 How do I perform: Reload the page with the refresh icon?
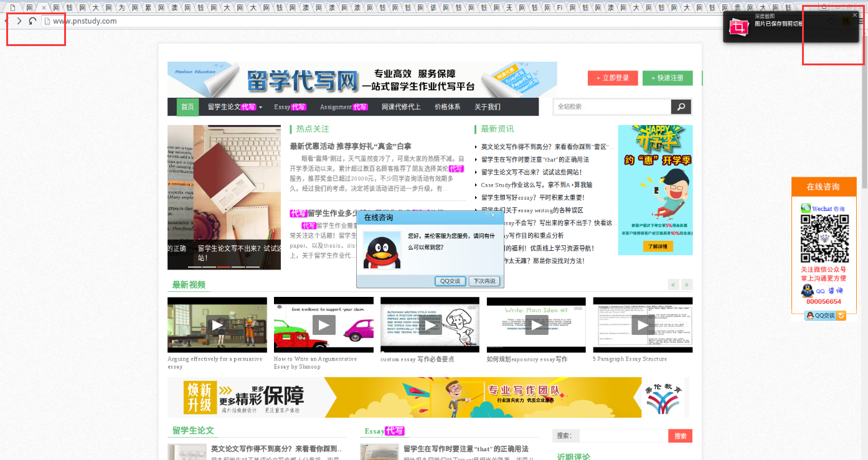pos(32,21)
